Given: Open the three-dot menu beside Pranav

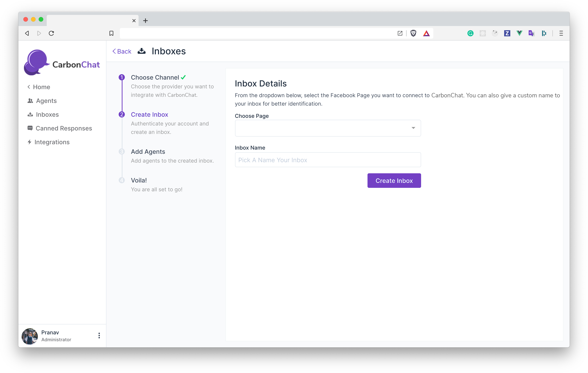Looking at the screenshot, I should 99,336.
